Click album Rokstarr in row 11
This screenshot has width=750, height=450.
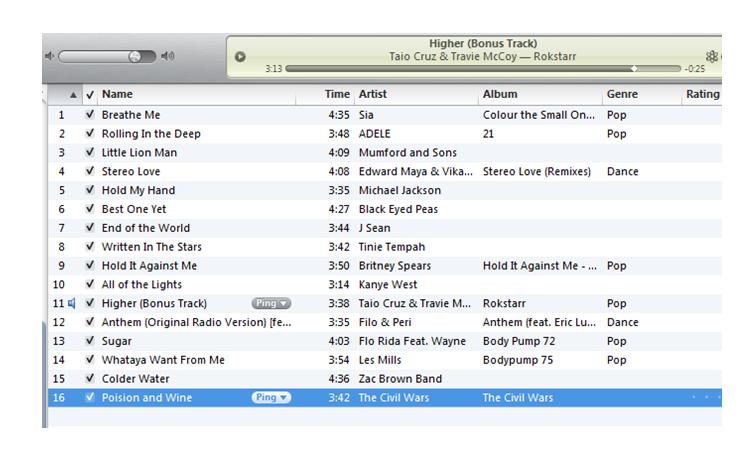coord(504,304)
